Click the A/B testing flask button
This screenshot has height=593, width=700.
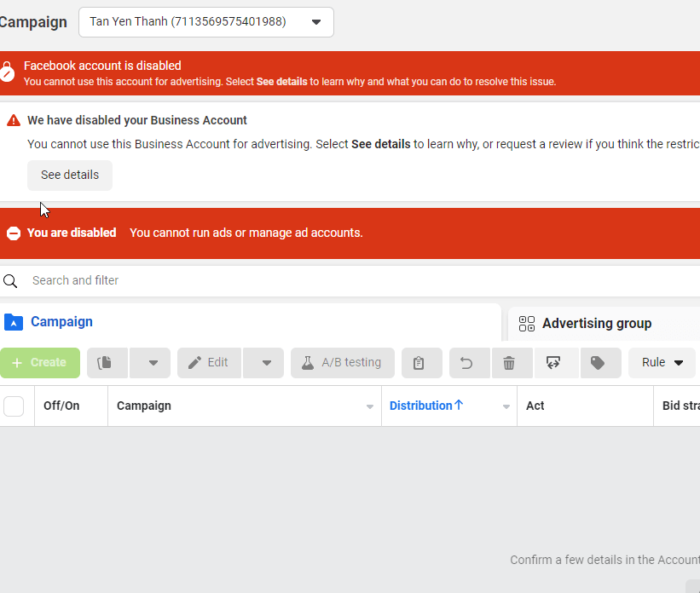pyautogui.click(x=343, y=363)
